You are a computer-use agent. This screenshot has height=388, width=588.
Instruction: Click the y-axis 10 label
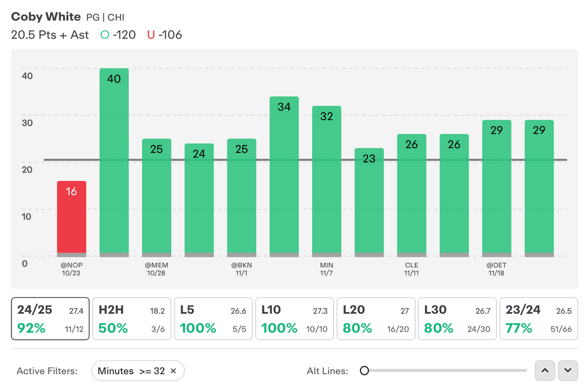pyautogui.click(x=26, y=217)
